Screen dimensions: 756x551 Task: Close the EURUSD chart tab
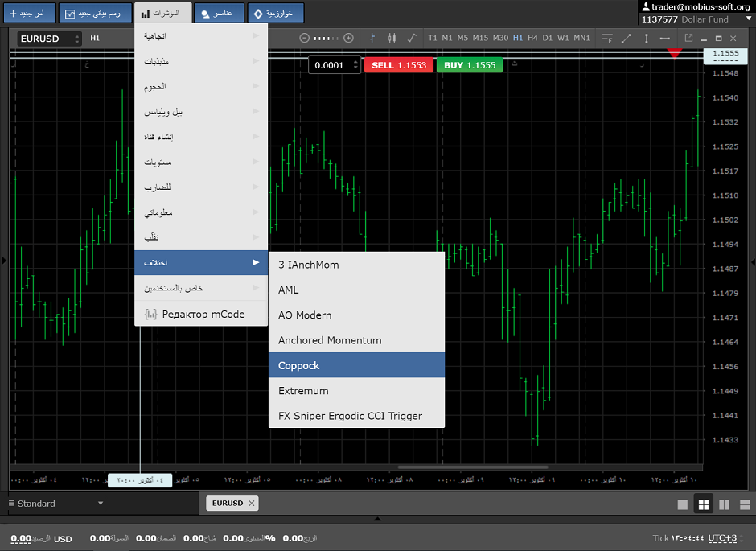click(x=251, y=504)
